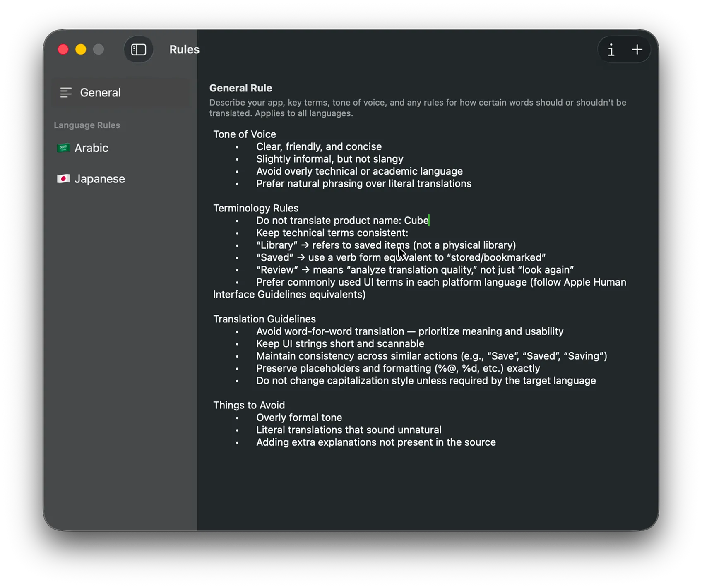702x588 pixels.
Task: Click the plus button to add a rule
Action: tap(637, 50)
